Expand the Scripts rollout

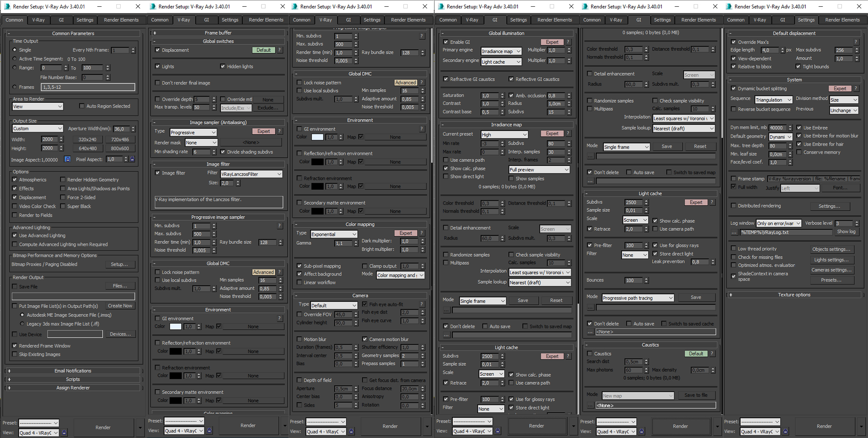(x=9, y=379)
